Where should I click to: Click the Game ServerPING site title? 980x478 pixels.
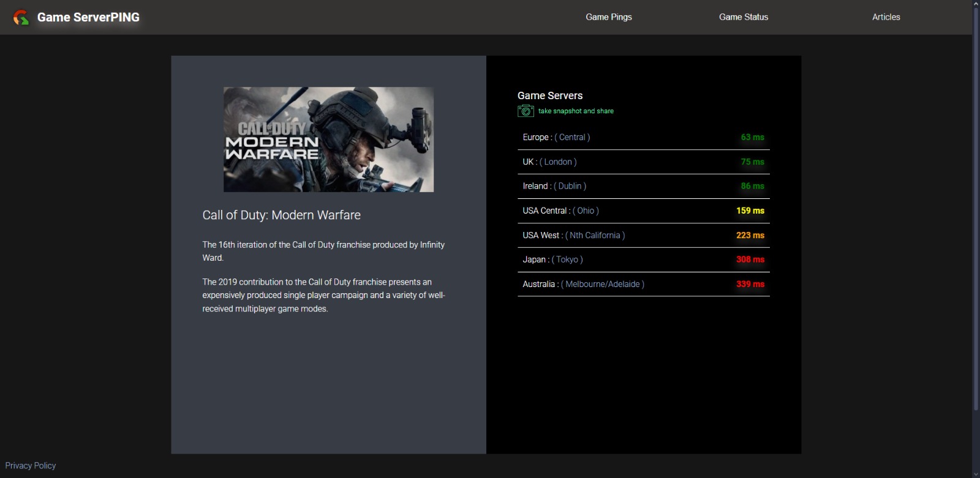[88, 17]
